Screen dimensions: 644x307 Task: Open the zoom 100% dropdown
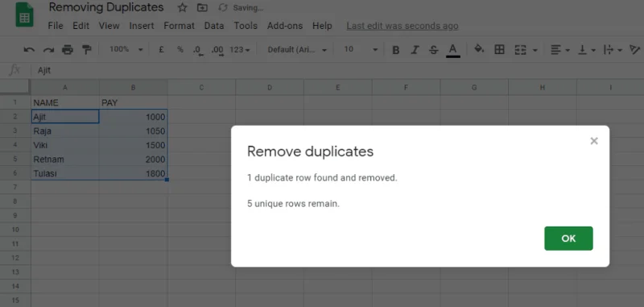click(126, 49)
